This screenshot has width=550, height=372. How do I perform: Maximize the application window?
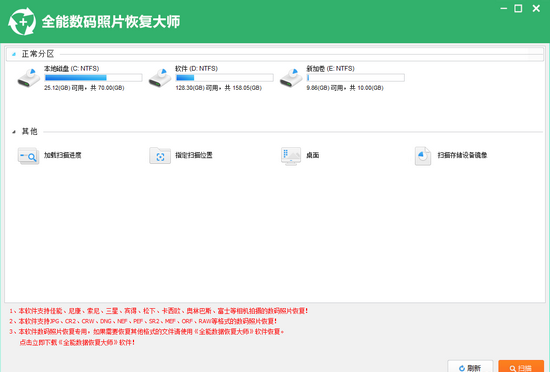(x=518, y=8)
